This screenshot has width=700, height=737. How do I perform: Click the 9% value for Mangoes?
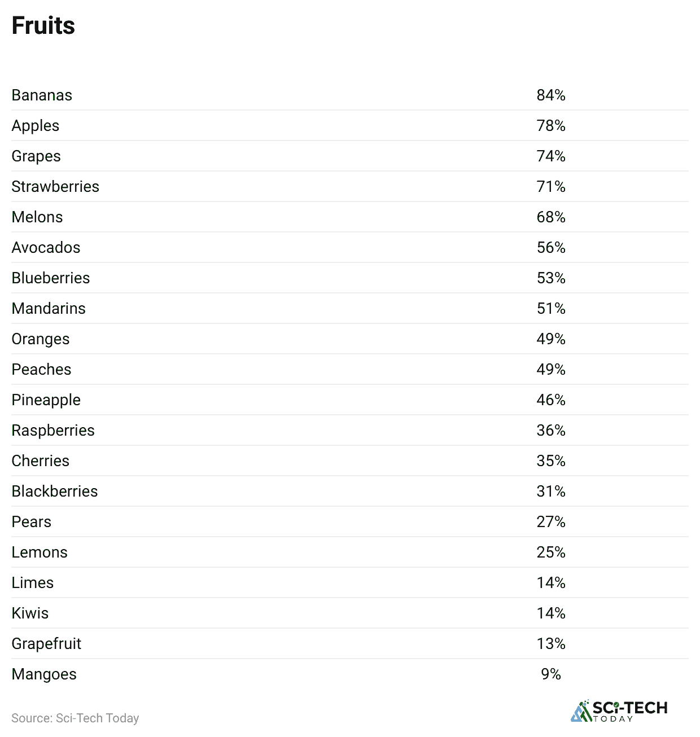[550, 674]
